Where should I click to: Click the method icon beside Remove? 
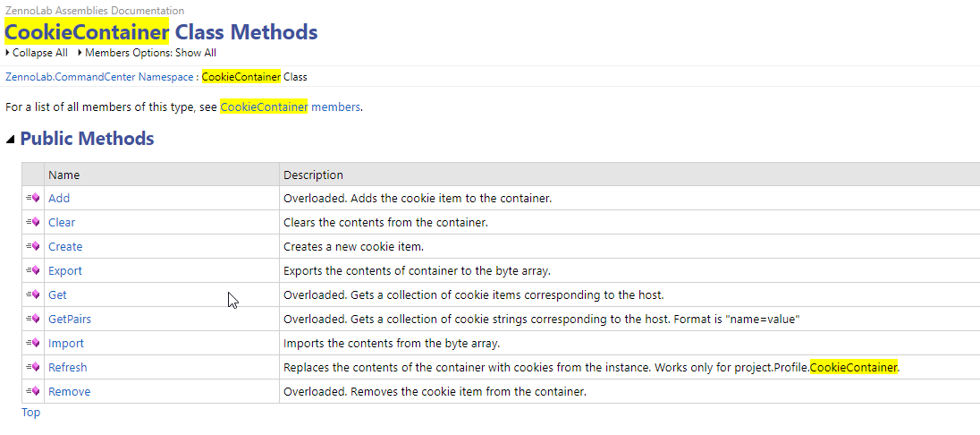click(32, 391)
